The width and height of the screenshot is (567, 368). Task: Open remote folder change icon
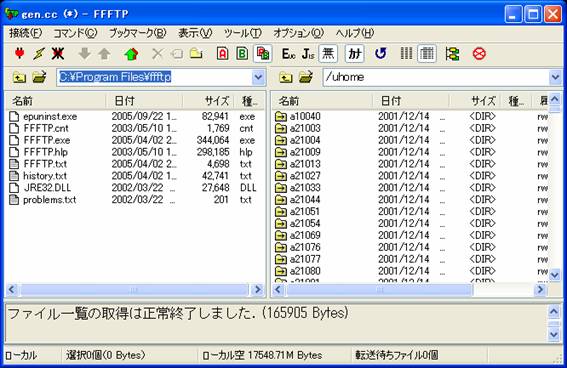tap(306, 77)
